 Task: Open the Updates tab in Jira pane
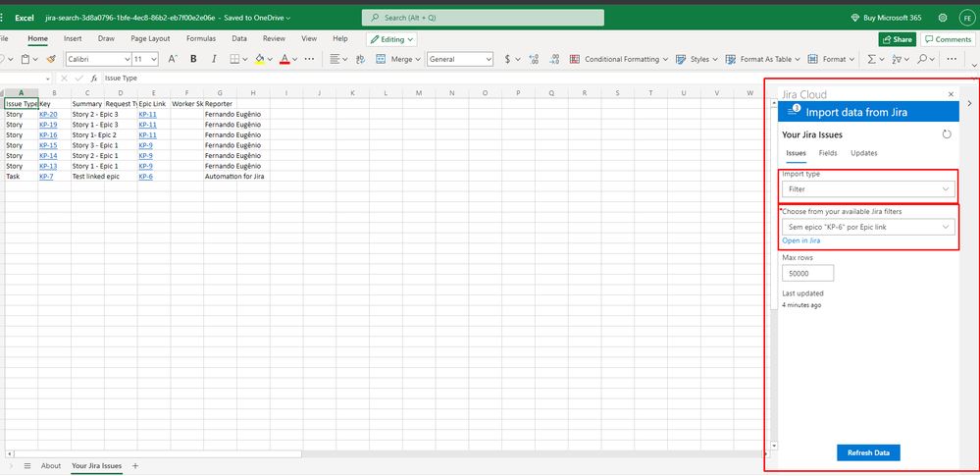point(863,153)
